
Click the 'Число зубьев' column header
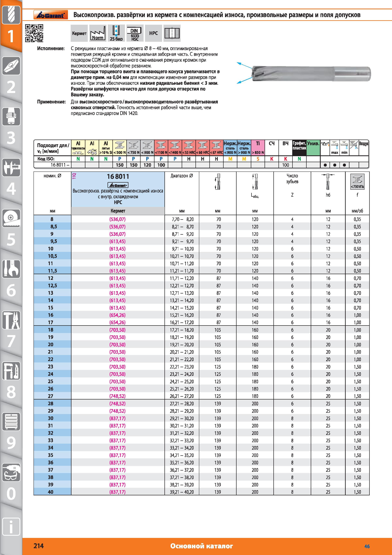pyautogui.click(x=292, y=179)
